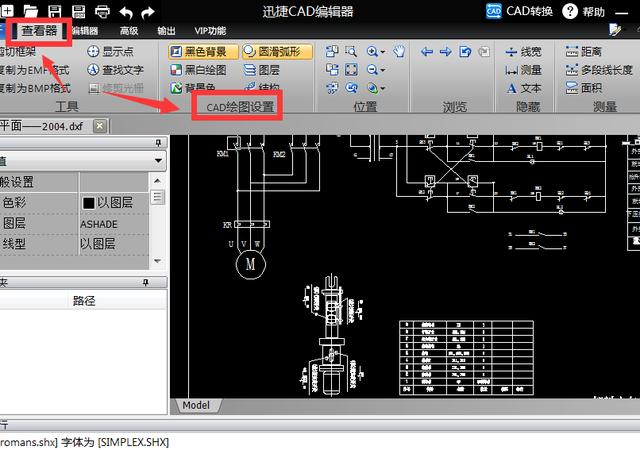The height and width of the screenshot is (450, 640).
Task: Open the properties panel combo box
Action: [83, 161]
